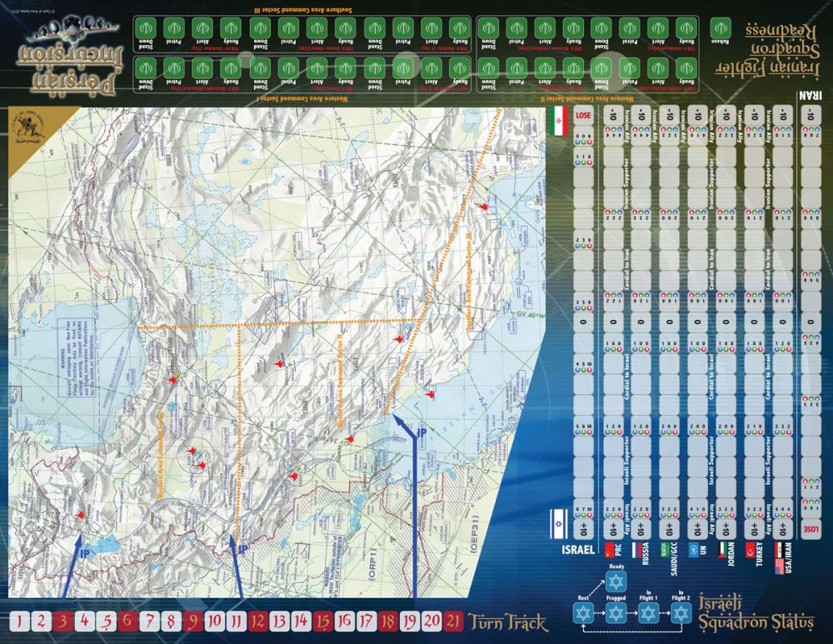833x644 pixels.
Task: Click the IRAN track heading
Action: pyautogui.click(x=810, y=96)
